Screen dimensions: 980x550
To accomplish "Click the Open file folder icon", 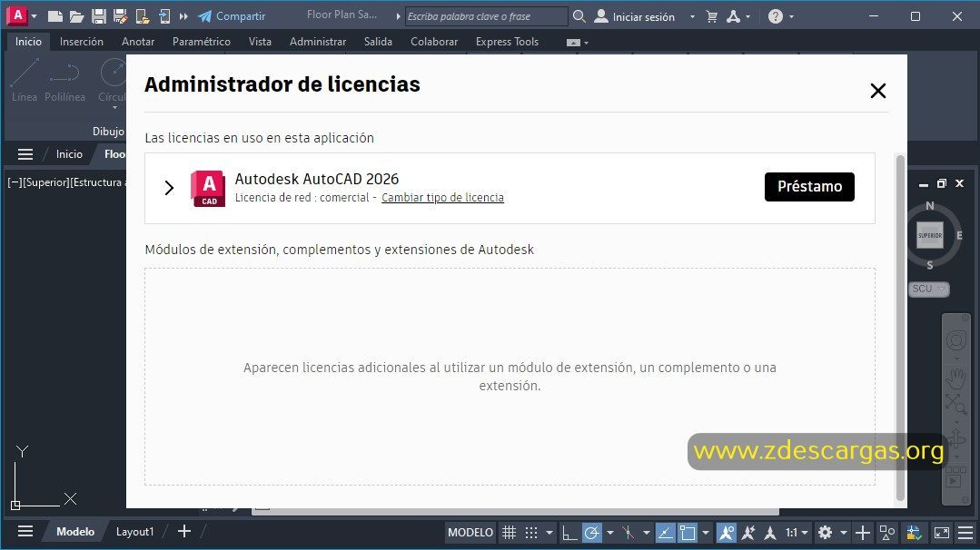I will pyautogui.click(x=76, y=16).
